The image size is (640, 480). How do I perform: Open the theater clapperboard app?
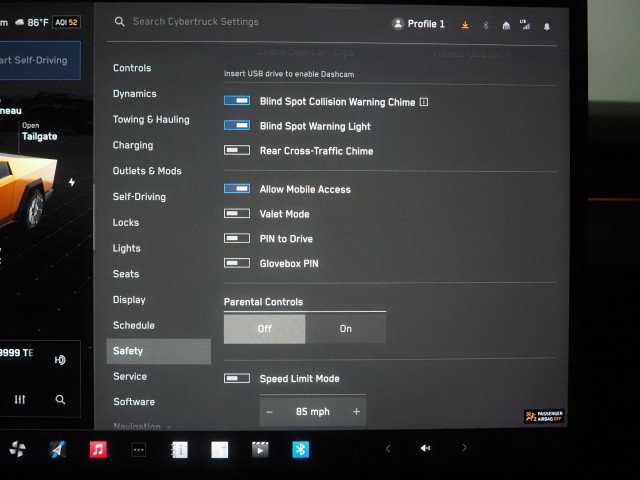tap(260, 450)
